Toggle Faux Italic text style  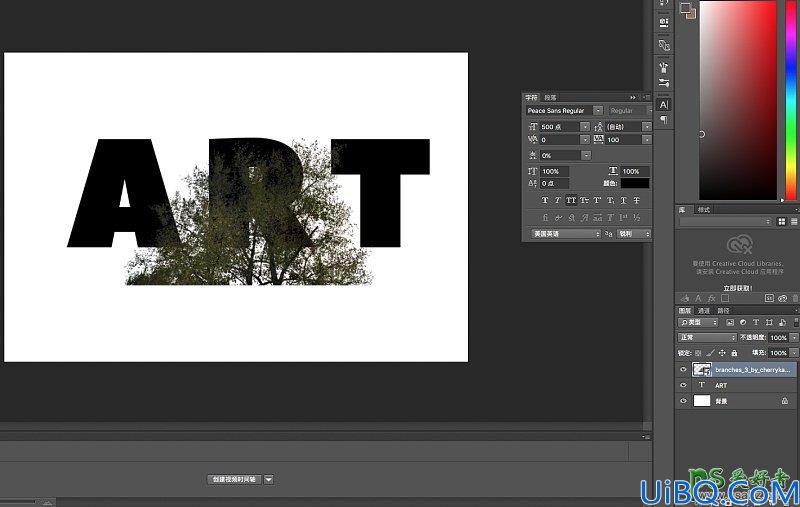[558, 200]
